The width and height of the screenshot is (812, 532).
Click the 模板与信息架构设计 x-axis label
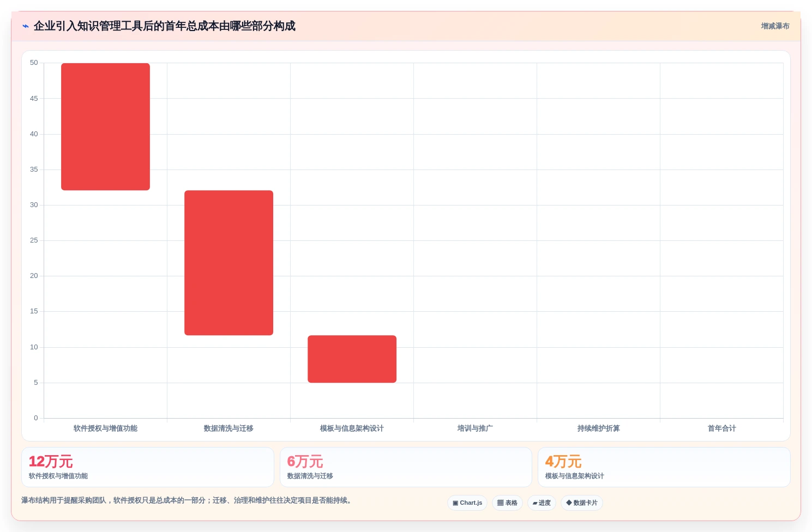352,428
